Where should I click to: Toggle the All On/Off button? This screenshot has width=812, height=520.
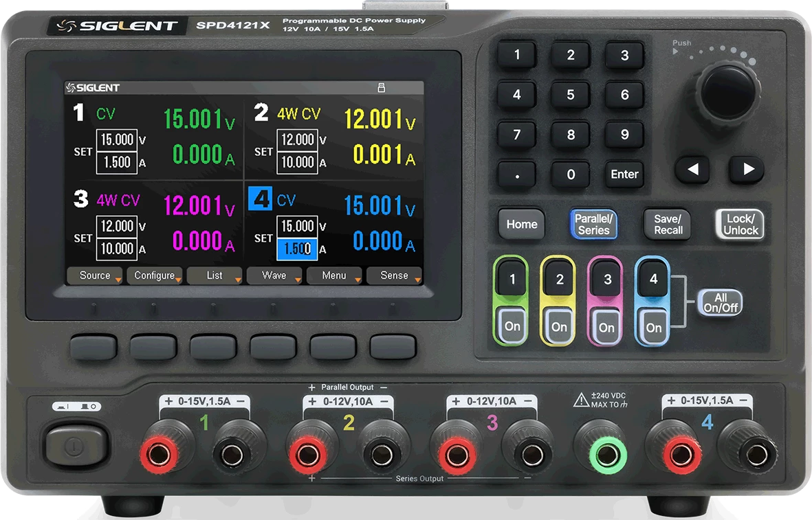(x=721, y=303)
